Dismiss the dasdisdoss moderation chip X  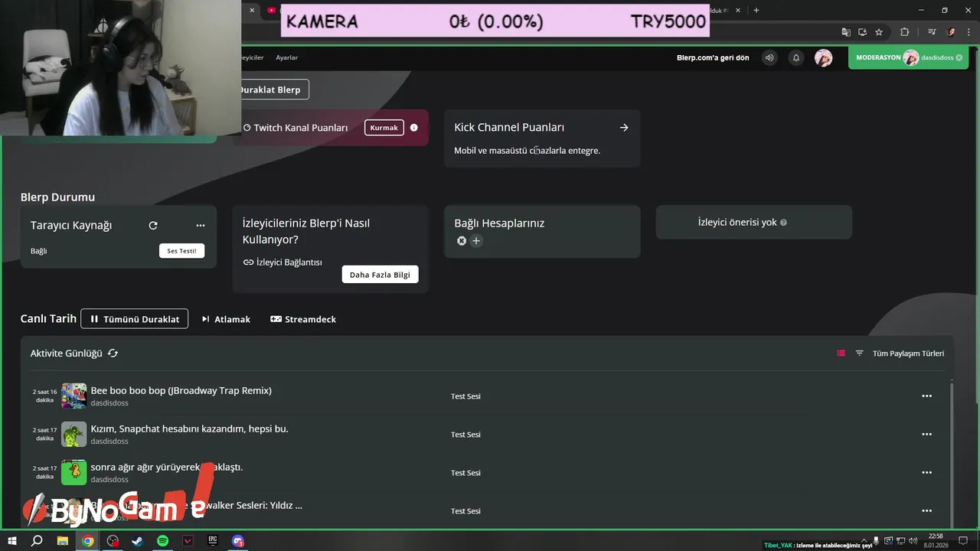(x=959, y=57)
